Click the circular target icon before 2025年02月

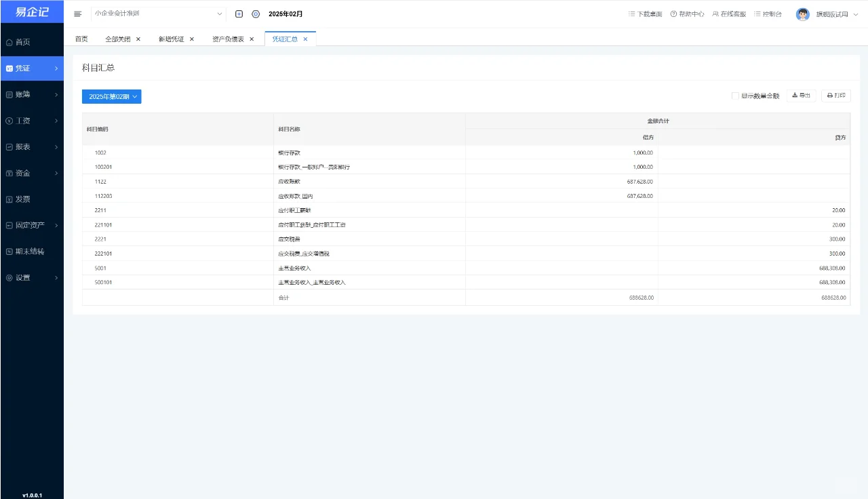click(256, 14)
